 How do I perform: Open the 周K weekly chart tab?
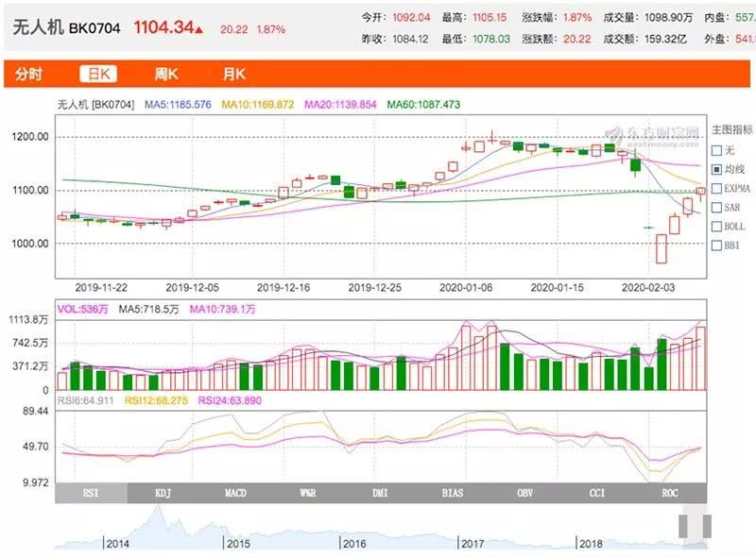[167, 75]
